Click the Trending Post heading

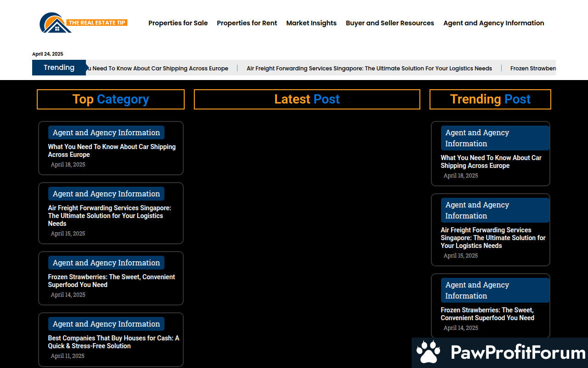pyautogui.click(x=490, y=99)
